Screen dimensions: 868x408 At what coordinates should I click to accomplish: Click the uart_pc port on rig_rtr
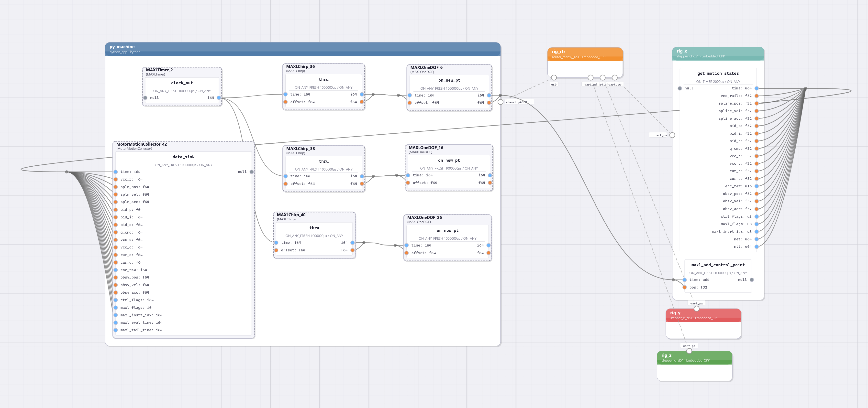pyautogui.click(x=615, y=77)
